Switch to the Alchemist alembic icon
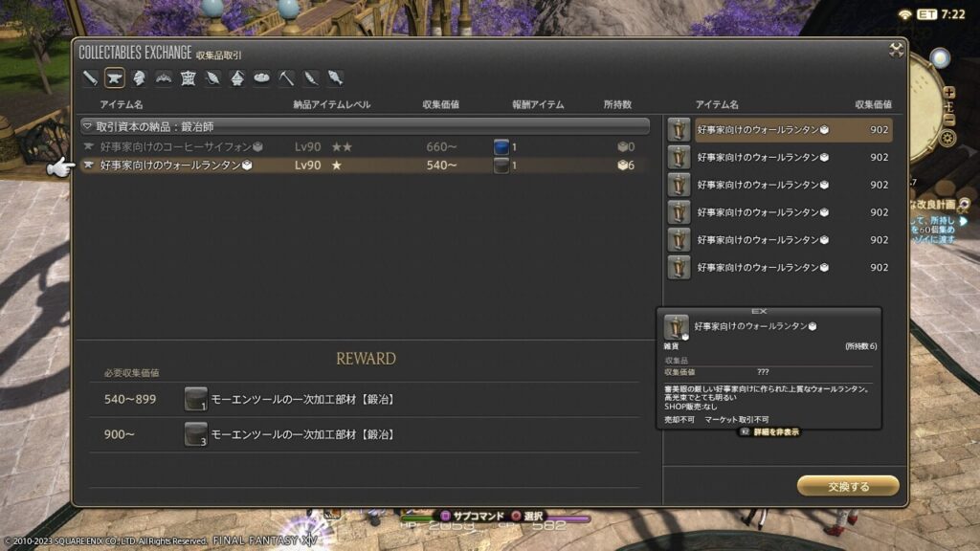 pyautogui.click(x=237, y=78)
